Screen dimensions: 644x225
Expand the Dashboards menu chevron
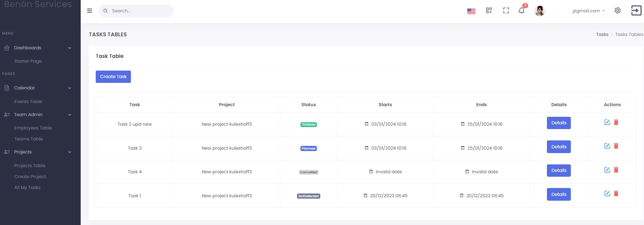pos(70,48)
